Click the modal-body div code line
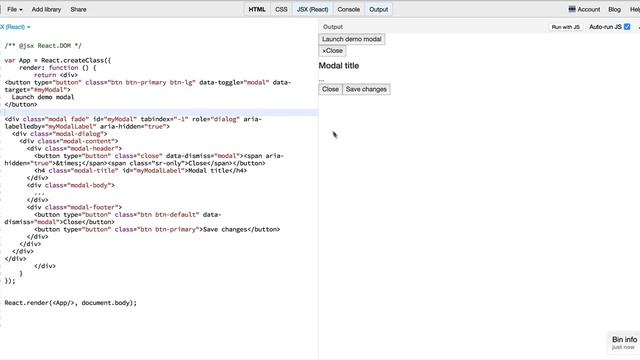The height and width of the screenshot is (360, 640). coord(71,185)
